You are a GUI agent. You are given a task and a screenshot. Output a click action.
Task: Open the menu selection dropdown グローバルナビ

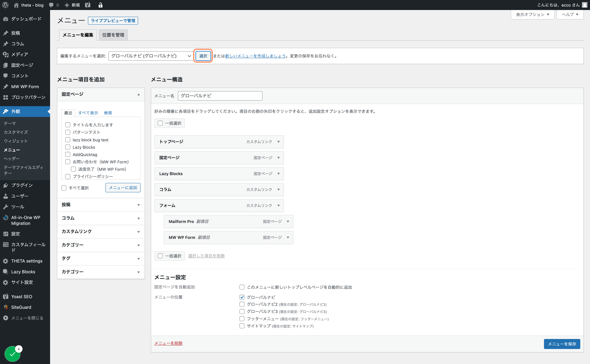tap(151, 56)
